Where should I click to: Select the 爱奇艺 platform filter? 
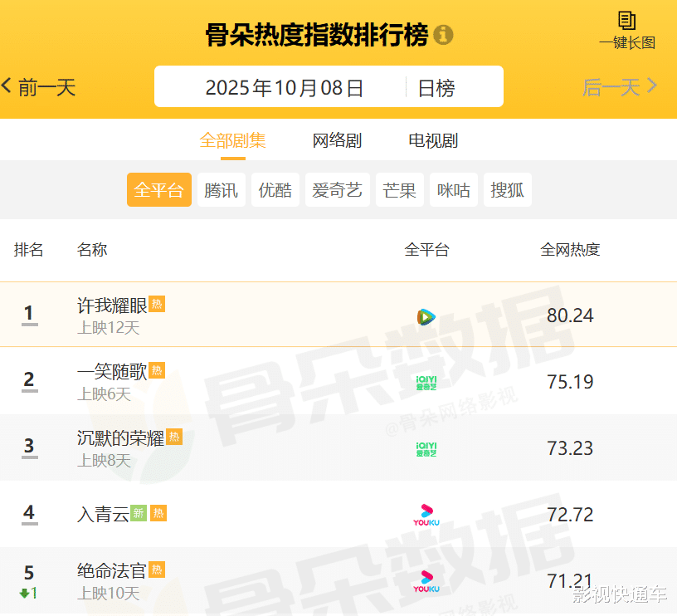click(x=337, y=189)
